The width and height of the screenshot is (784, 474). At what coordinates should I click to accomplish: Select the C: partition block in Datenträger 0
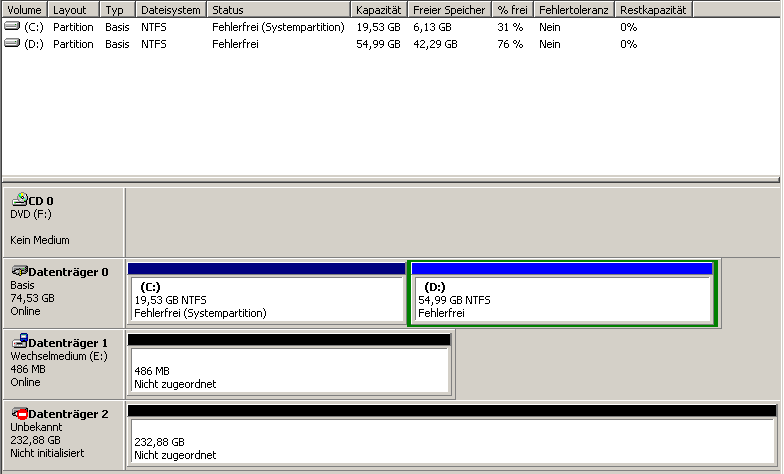coord(266,292)
